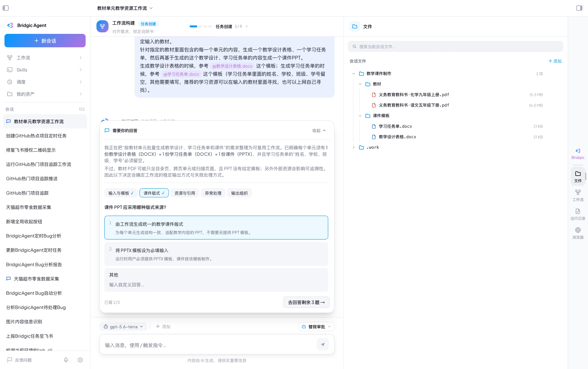Image resolution: width=588 pixels, height=369 pixels.
Task: Open conversation BridgicAgent Bug分析报告
Action: pos(45,265)
